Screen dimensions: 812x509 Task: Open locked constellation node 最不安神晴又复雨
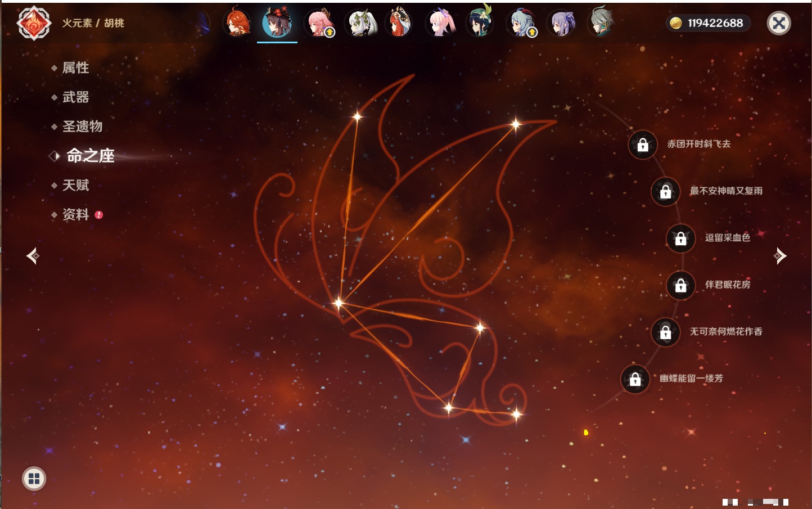tap(666, 192)
